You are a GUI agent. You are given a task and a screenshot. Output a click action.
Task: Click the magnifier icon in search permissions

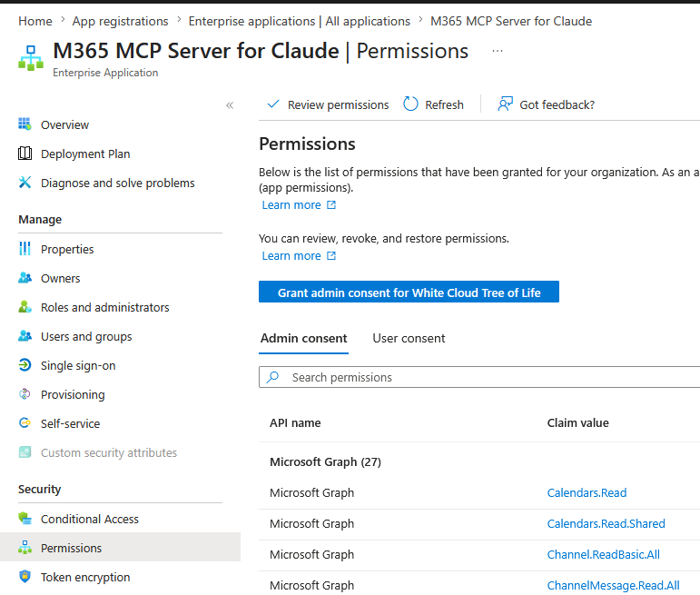[272, 377]
